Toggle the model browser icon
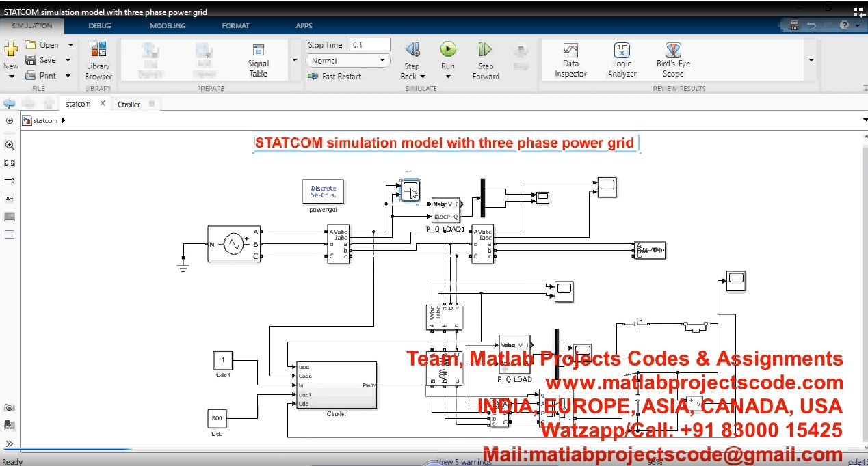 [x=9, y=121]
